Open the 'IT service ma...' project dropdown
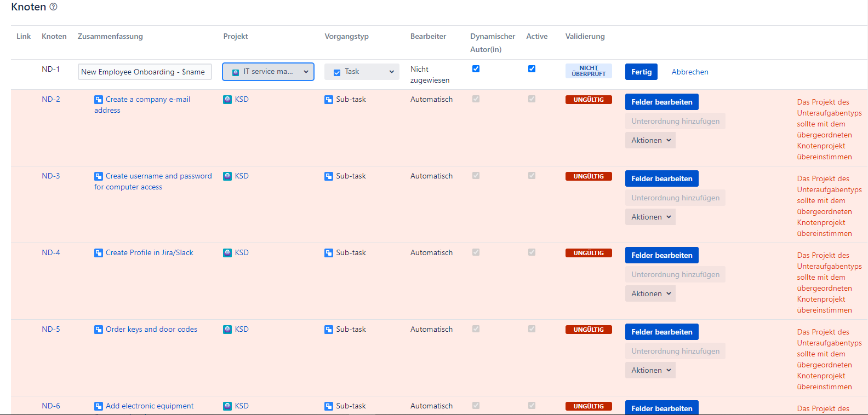The height and width of the screenshot is (415, 868). (x=268, y=72)
